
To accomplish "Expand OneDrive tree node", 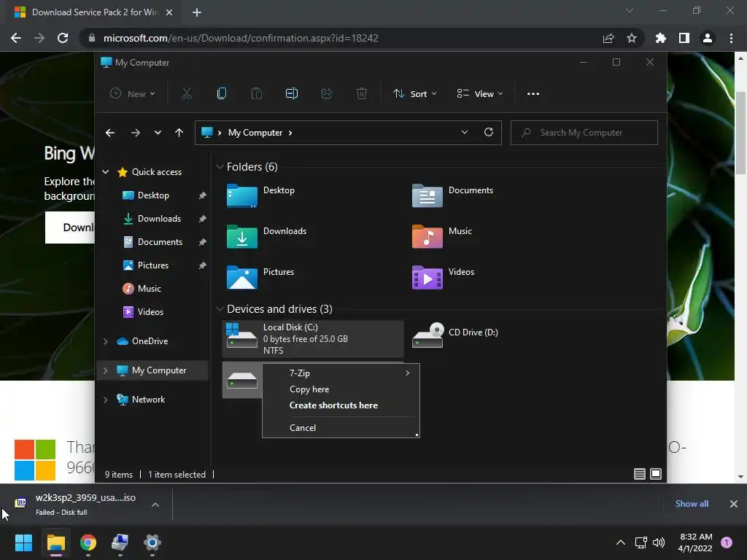I will (x=105, y=341).
